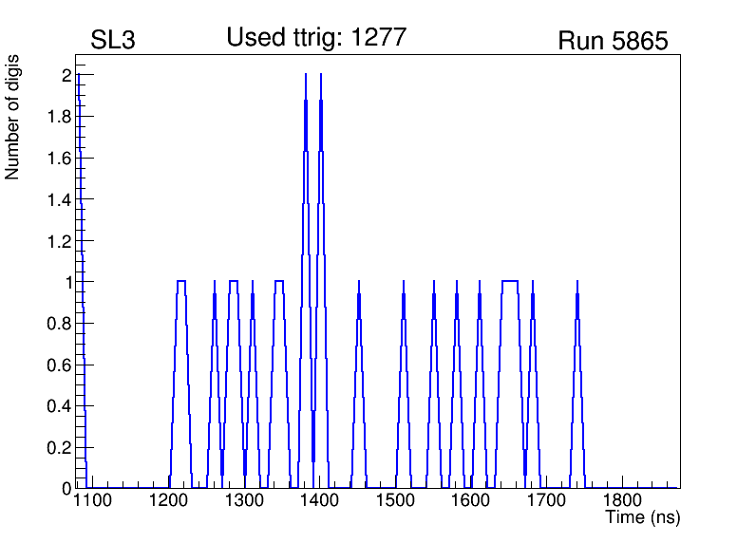
Task: Select the 1400 x-axis tick label
Action: [320, 501]
